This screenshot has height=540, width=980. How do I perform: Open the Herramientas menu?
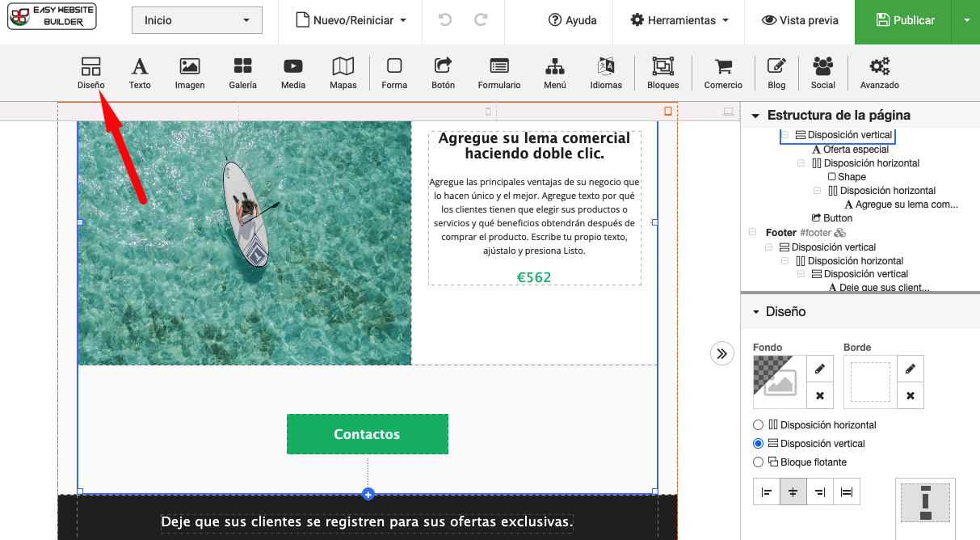(x=679, y=20)
